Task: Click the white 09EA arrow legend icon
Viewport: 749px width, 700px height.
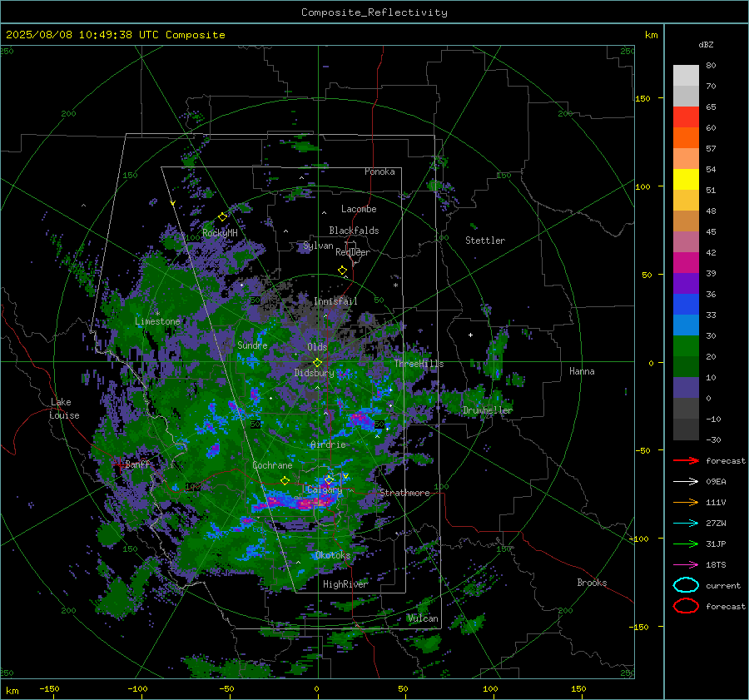Action: (x=686, y=482)
